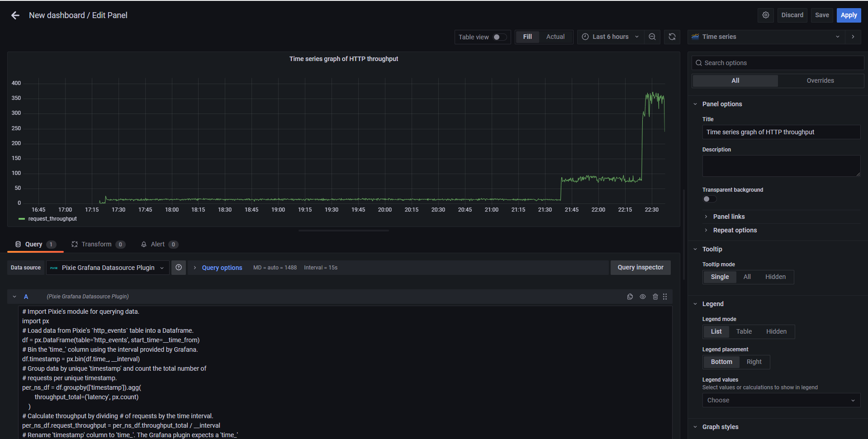This screenshot has height=439, width=868.
Task: Open the Query inspector
Action: point(640,267)
